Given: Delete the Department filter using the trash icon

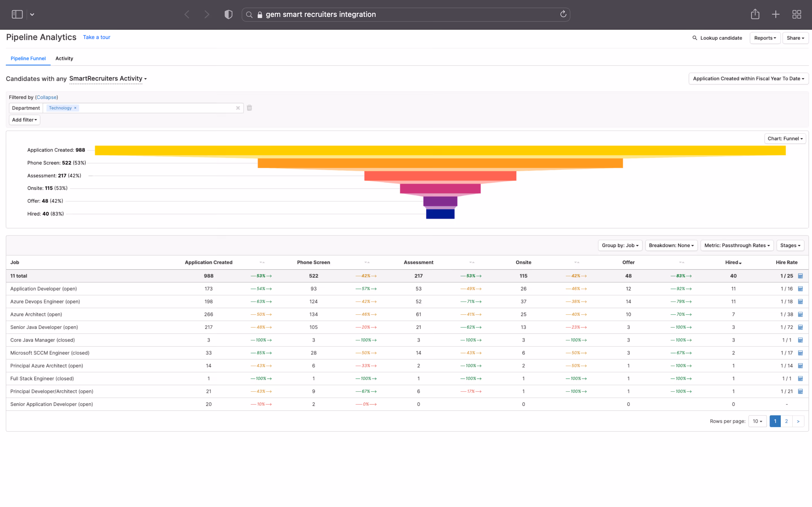Looking at the screenshot, I should pos(249,108).
